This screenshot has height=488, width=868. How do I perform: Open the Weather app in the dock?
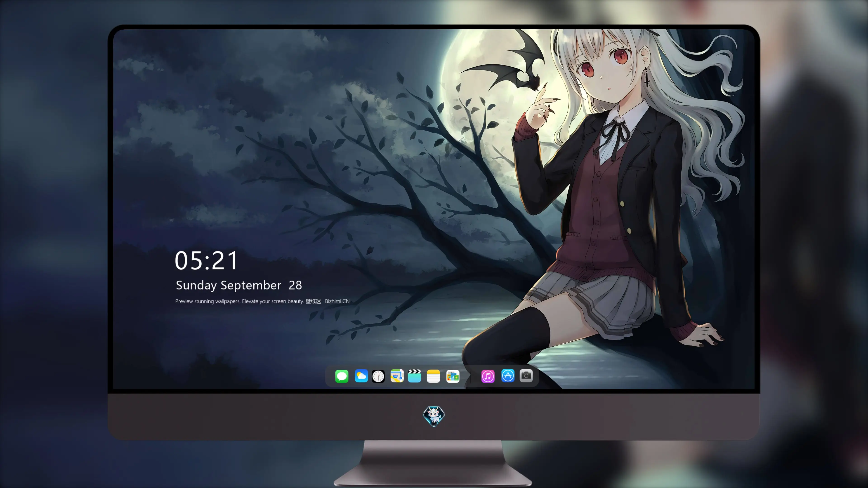pos(361,376)
